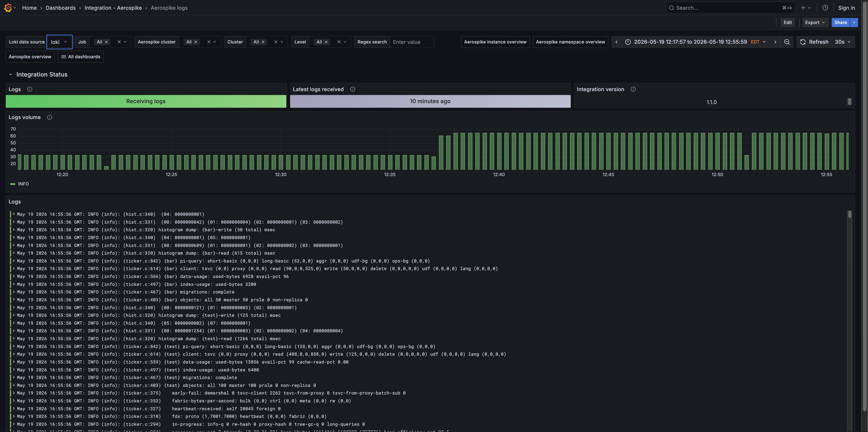Expand log line {test}-read (1266 total)
Screen dimensions: 868x432
pyautogui.click(x=13, y=339)
